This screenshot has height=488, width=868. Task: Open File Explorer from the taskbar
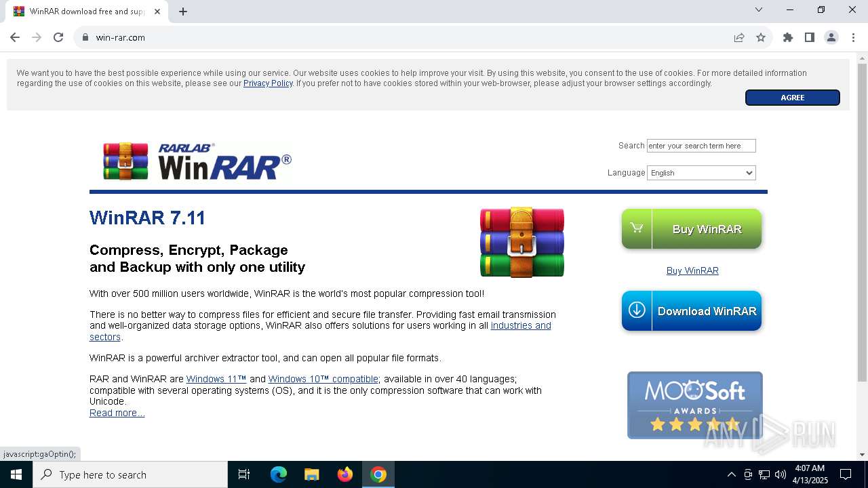point(311,474)
